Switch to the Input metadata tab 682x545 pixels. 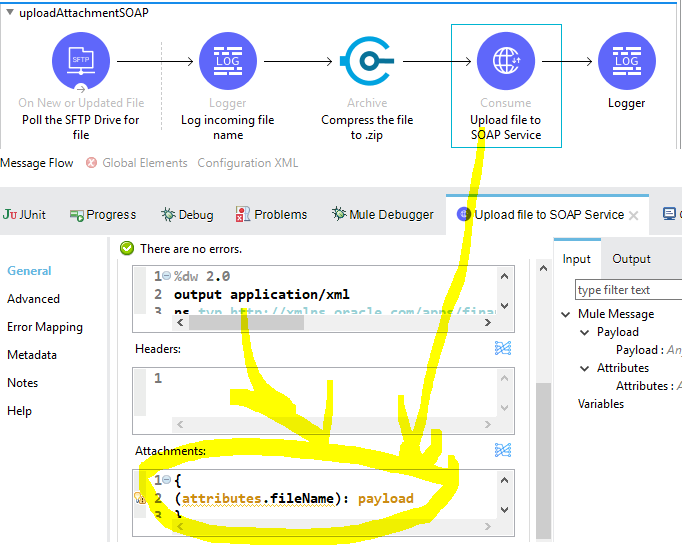(x=576, y=259)
